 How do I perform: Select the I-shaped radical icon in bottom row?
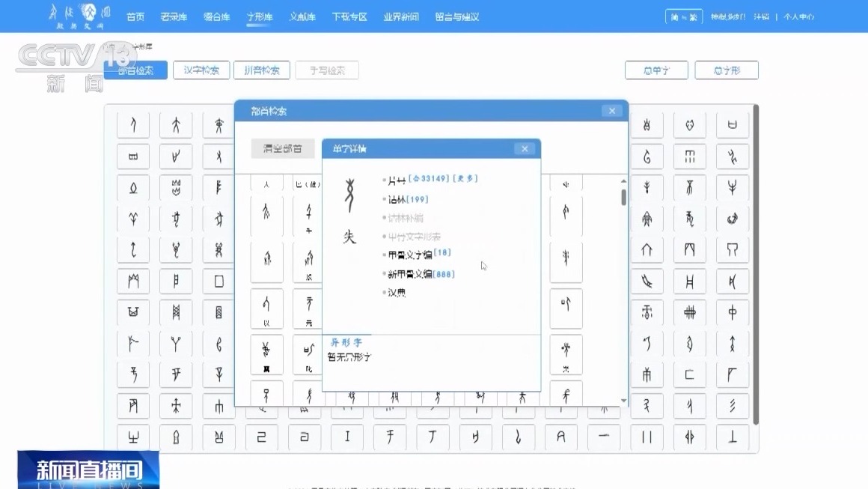(347, 437)
